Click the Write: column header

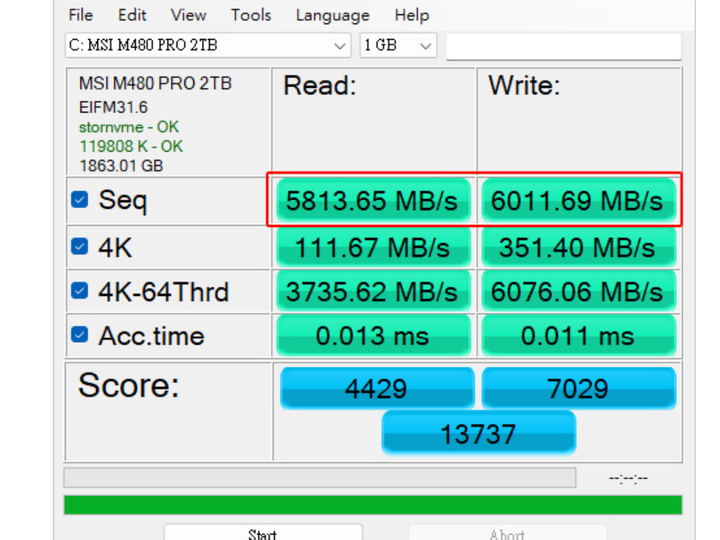point(524,86)
